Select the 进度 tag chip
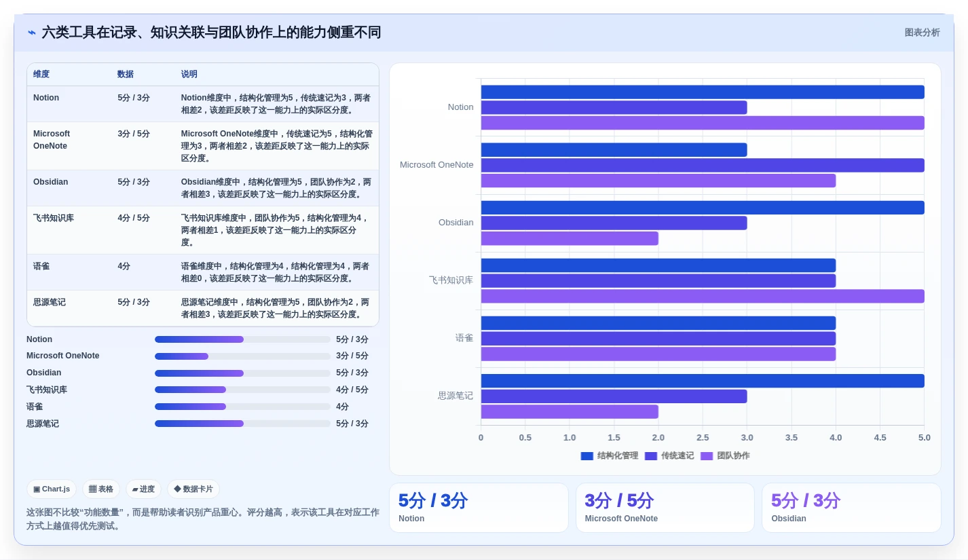The image size is (968, 560). (x=143, y=489)
